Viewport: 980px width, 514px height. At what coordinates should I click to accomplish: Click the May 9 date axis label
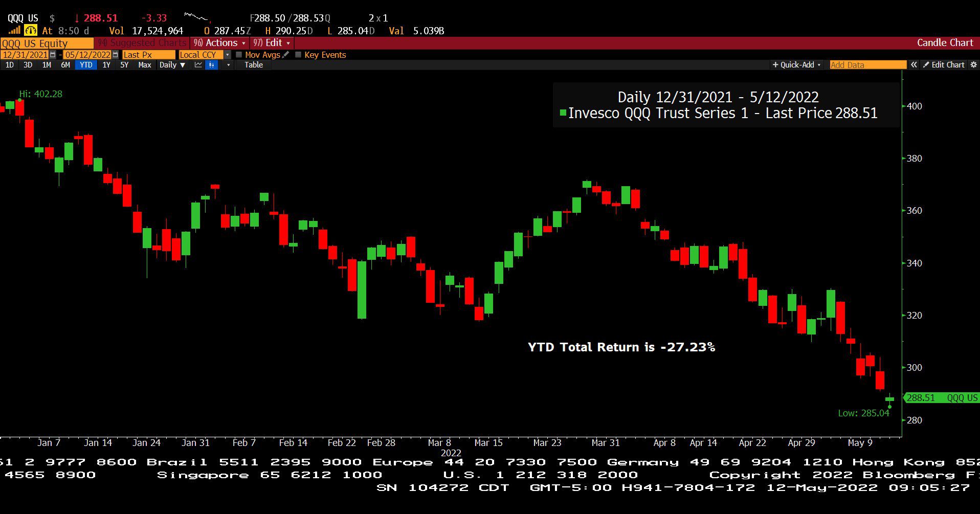860,443
